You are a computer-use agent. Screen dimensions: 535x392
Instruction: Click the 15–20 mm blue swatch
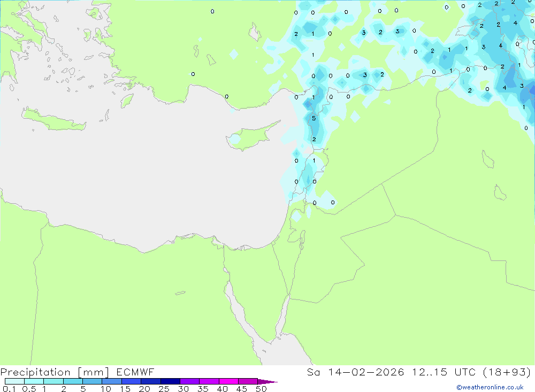[132, 381]
